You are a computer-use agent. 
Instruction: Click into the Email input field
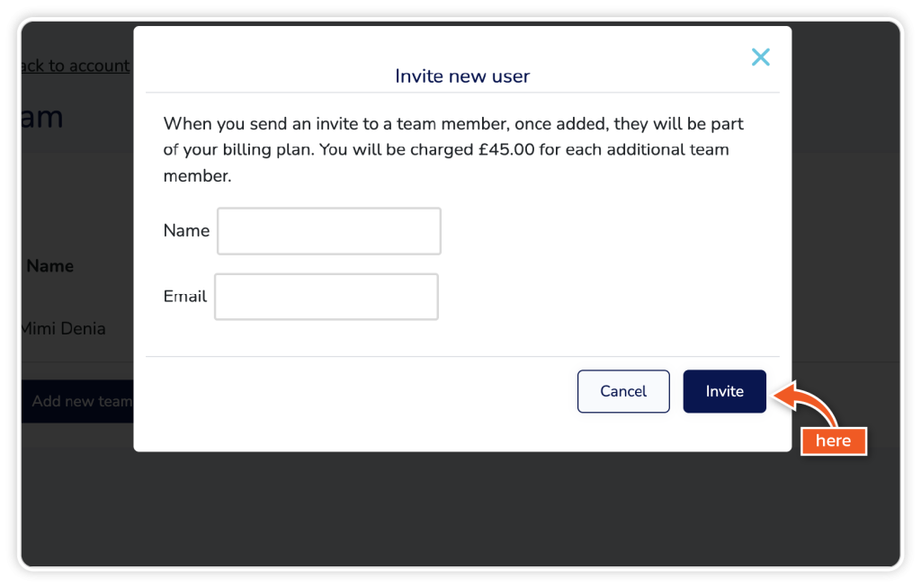[326, 297]
